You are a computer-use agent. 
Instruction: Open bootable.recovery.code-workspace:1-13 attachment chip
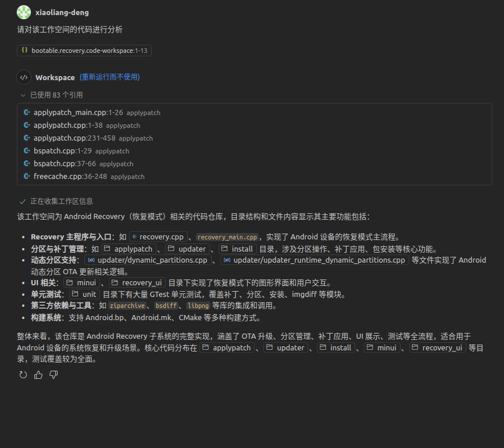pos(84,51)
